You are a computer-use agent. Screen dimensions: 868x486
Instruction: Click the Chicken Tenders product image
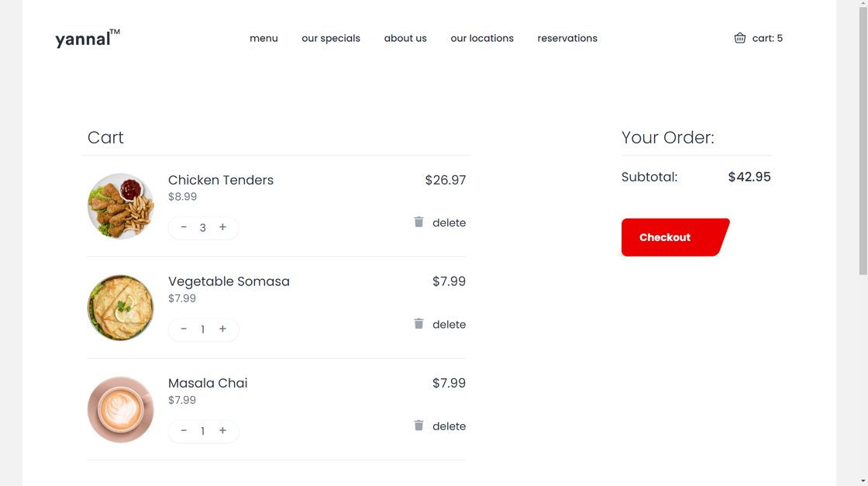click(120, 206)
